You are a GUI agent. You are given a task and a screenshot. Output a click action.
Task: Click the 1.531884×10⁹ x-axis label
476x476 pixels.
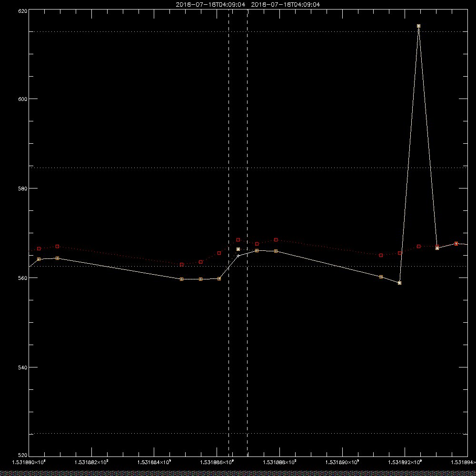tap(154, 462)
